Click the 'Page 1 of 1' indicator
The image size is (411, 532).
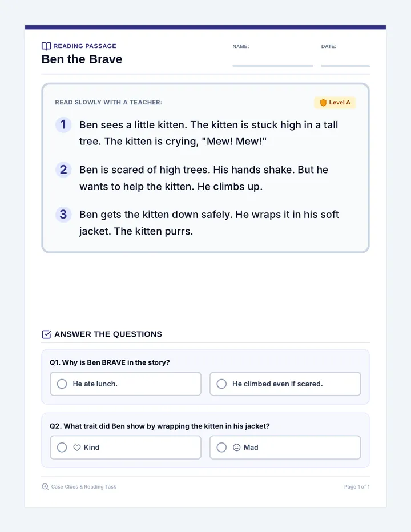coord(357,486)
